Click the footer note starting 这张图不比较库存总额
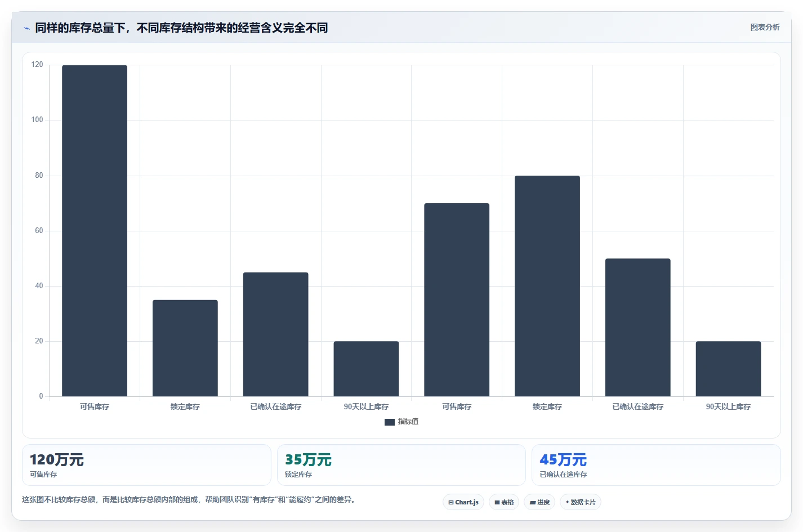 [x=189, y=499]
